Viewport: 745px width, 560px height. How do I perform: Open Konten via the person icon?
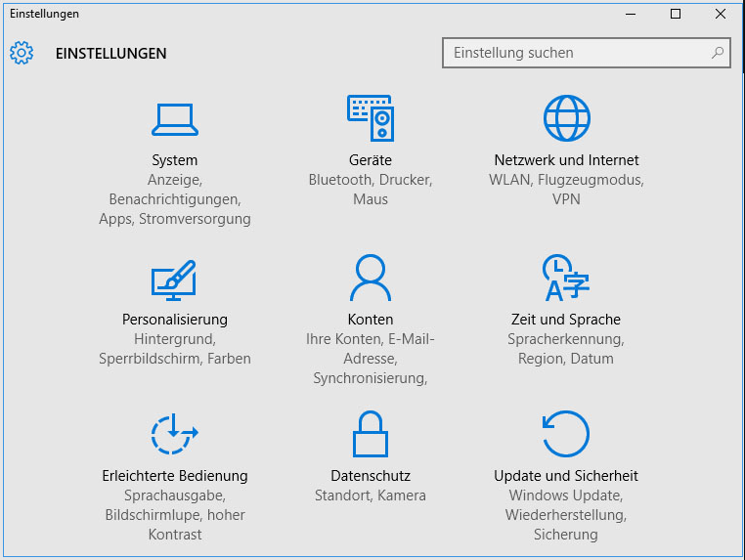tap(371, 278)
